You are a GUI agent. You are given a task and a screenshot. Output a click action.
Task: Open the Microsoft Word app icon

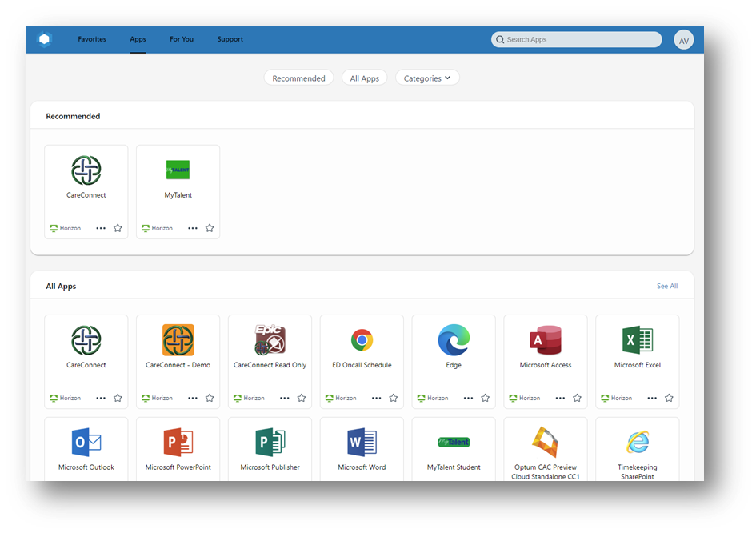(x=362, y=443)
